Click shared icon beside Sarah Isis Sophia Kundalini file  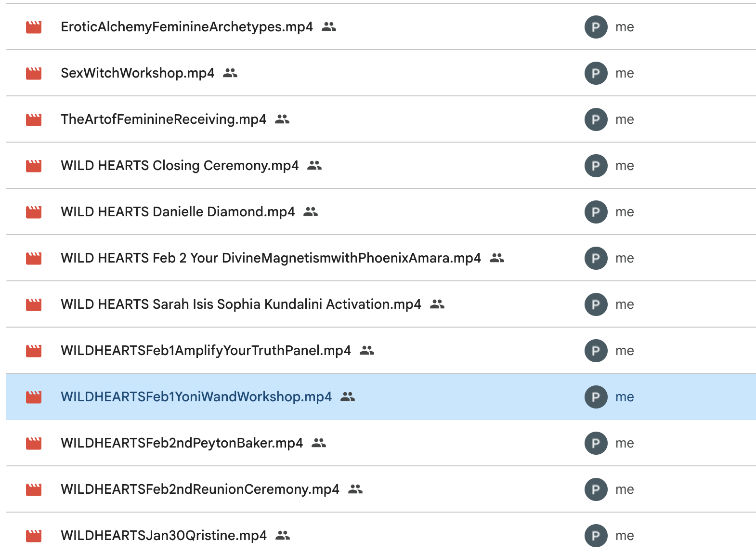[437, 304]
